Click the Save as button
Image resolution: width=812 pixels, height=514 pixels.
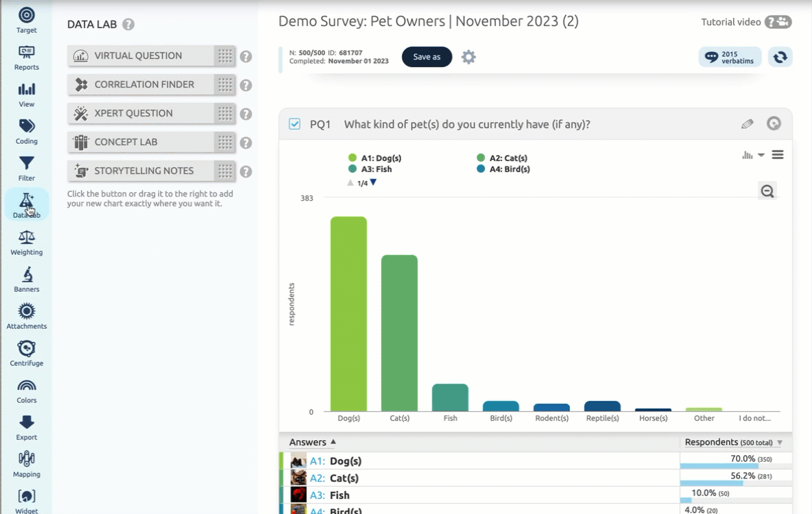(x=427, y=57)
